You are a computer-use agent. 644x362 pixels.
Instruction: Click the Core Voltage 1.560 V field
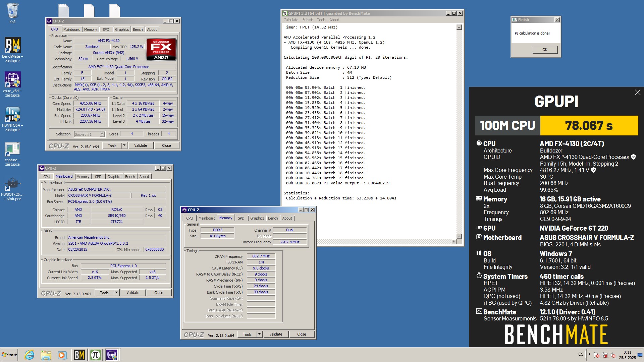[x=132, y=59]
